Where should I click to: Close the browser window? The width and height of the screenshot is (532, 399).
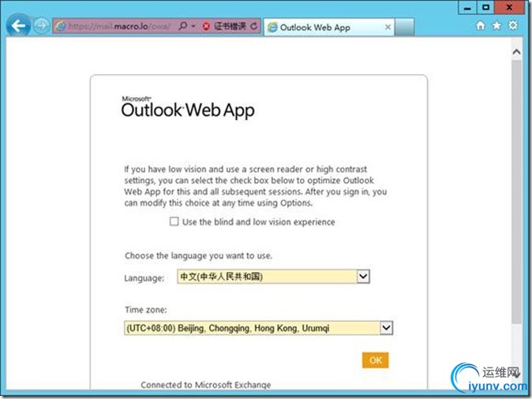coord(509,7)
